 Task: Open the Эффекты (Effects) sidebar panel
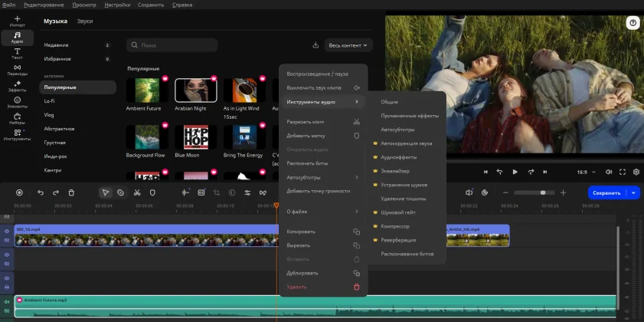point(17,86)
